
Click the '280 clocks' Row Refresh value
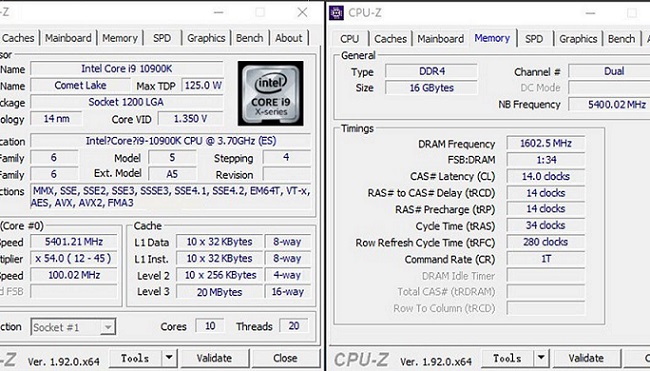(546, 242)
